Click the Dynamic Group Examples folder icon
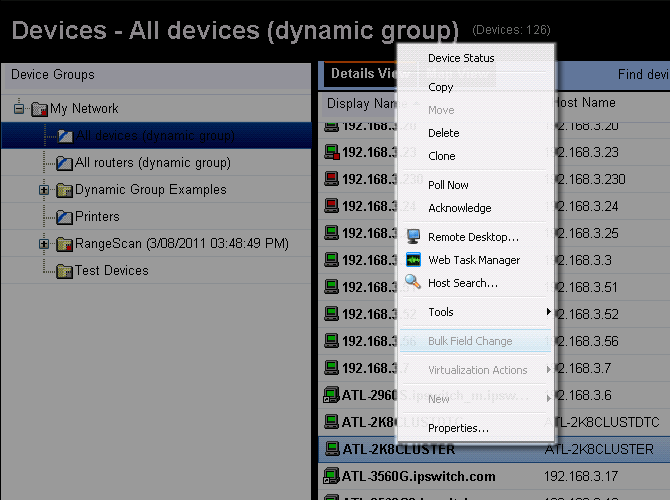The image size is (670, 500). coord(65,190)
